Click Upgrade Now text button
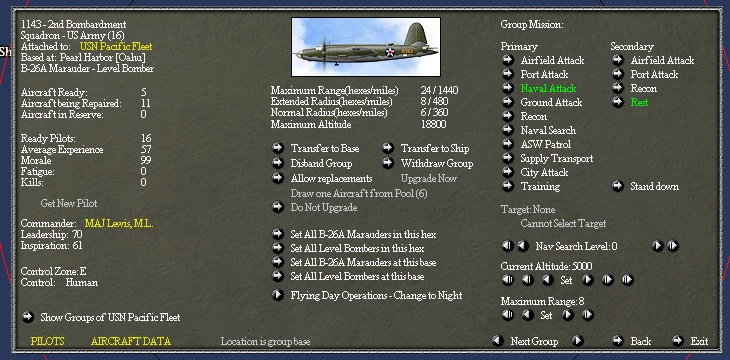Viewport: 730px width, 360px height. (x=429, y=178)
